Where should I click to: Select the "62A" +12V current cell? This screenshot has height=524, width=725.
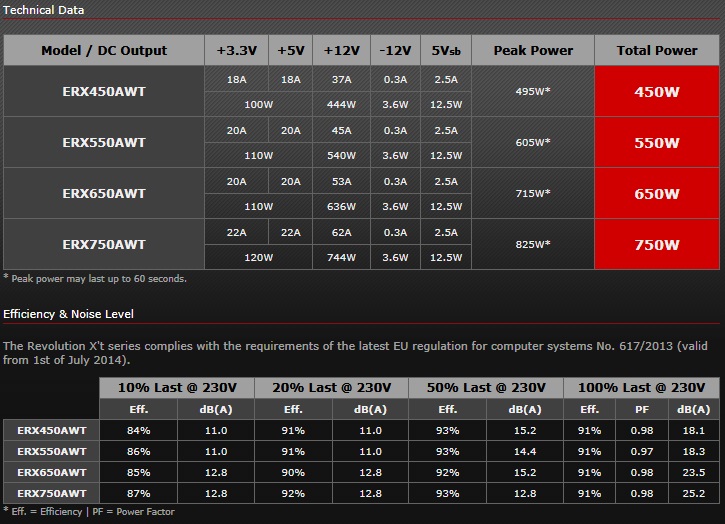(x=341, y=232)
